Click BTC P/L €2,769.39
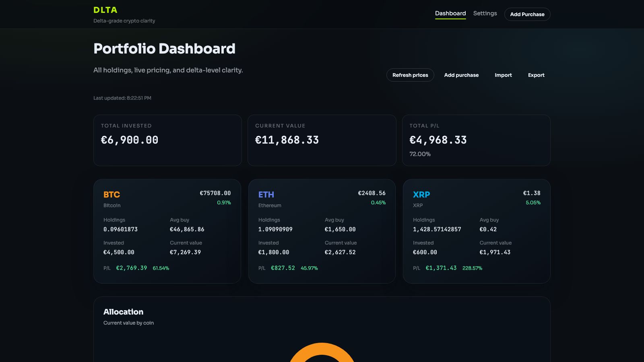The image size is (644, 362). (x=132, y=268)
